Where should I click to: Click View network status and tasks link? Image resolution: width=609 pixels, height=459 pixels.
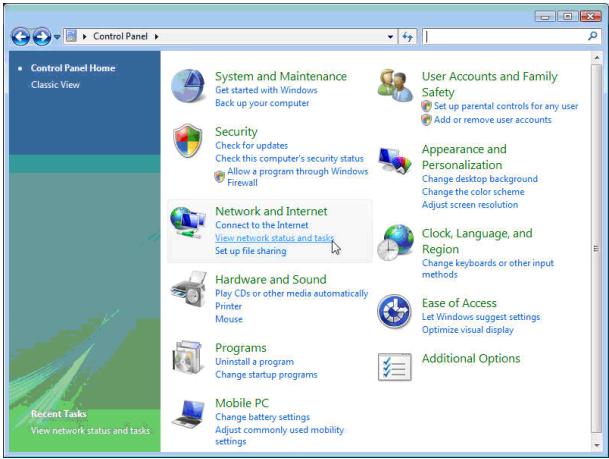click(x=275, y=238)
